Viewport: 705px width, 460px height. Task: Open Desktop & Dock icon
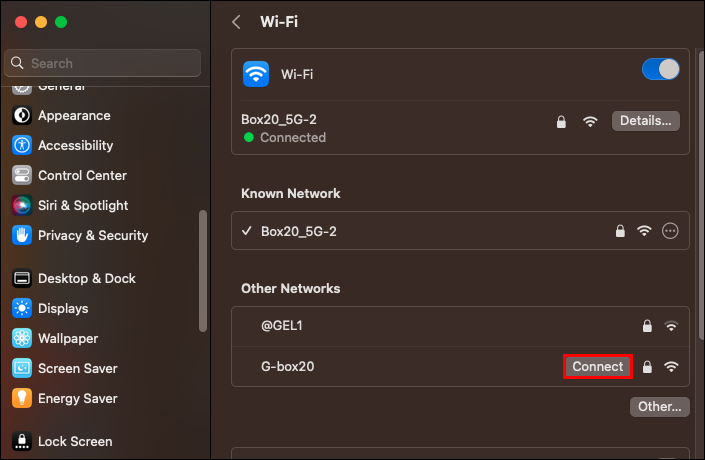[x=22, y=279]
